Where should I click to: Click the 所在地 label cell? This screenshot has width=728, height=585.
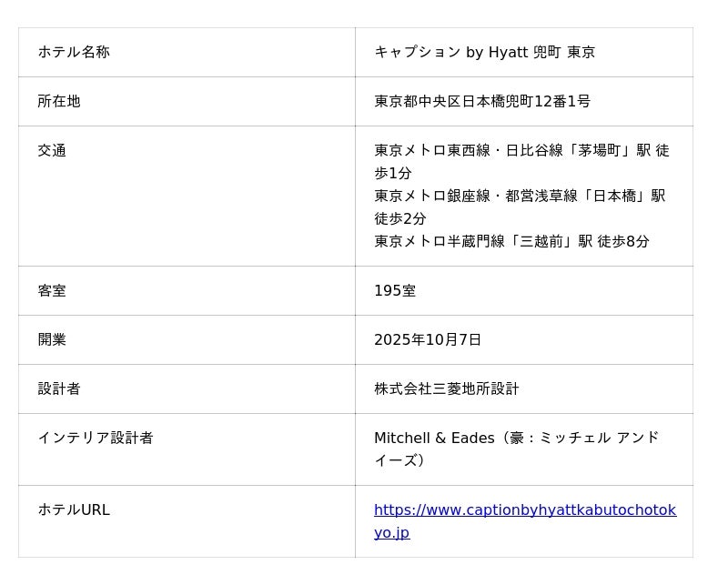(59, 102)
